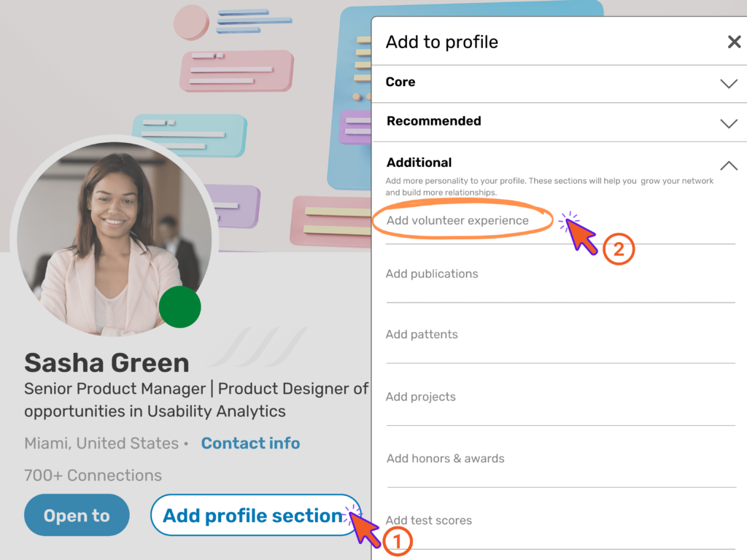Collapse the Additional section
The height and width of the screenshot is (560, 747).
coord(728,166)
